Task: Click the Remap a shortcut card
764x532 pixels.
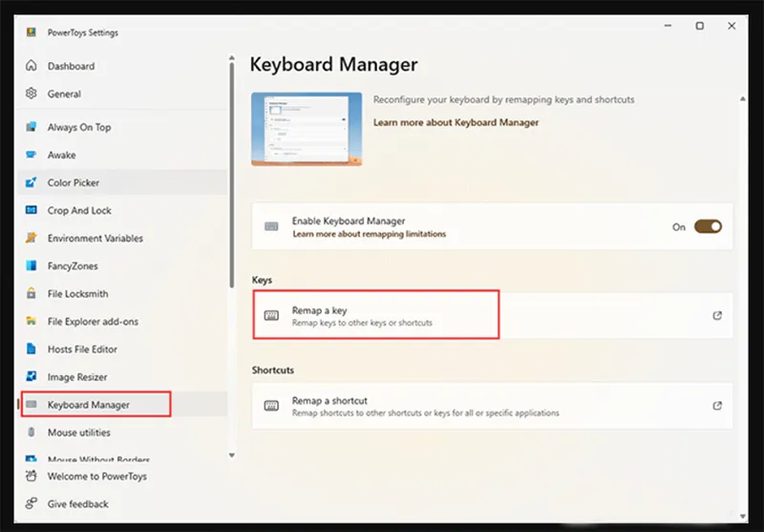Action: [492, 406]
